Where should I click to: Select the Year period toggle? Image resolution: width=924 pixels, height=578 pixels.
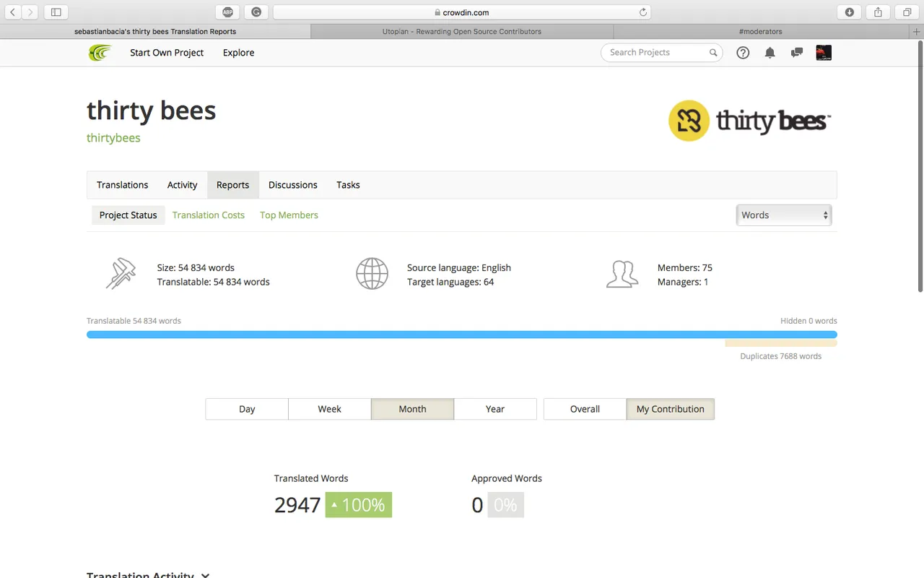pos(495,409)
